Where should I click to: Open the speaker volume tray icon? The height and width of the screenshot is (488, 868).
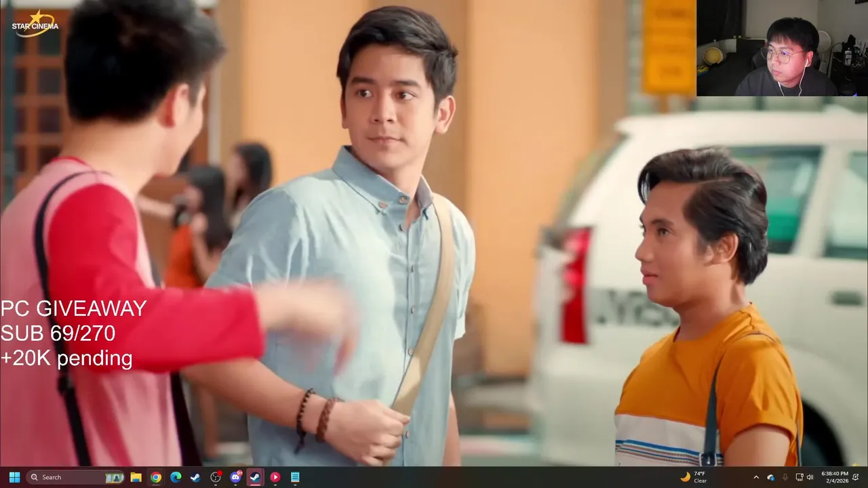click(x=810, y=477)
